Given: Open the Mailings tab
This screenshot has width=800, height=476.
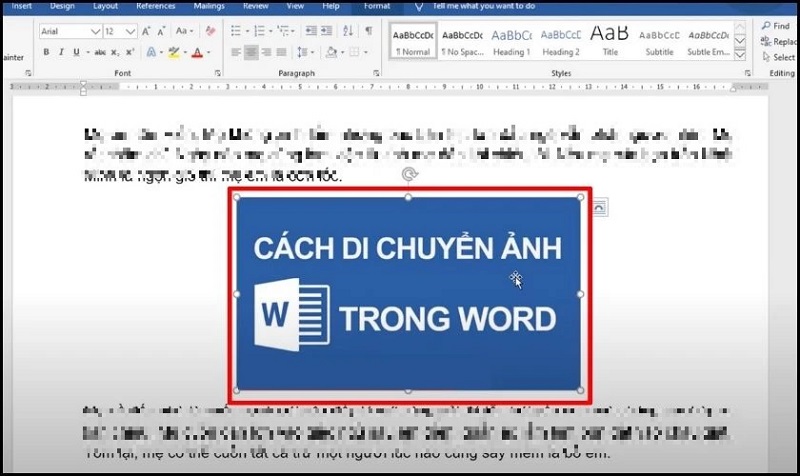Looking at the screenshot, I should [x=209, y=6].
